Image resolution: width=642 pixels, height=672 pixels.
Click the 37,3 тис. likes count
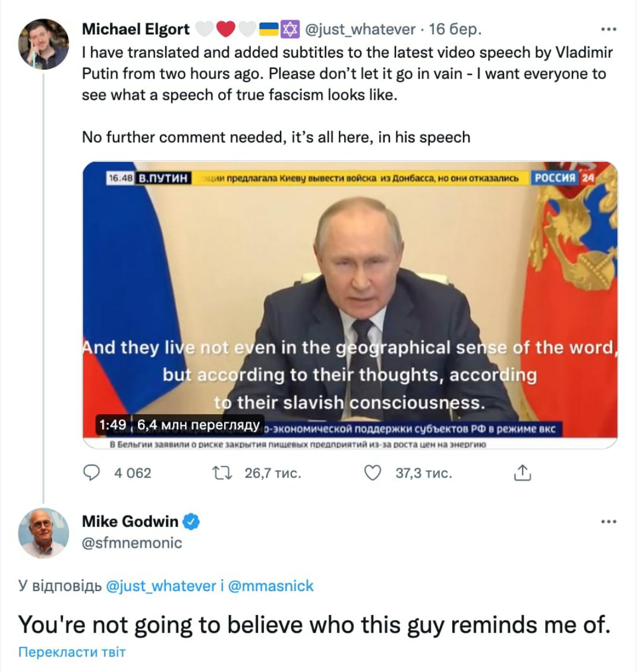(423, 473)
